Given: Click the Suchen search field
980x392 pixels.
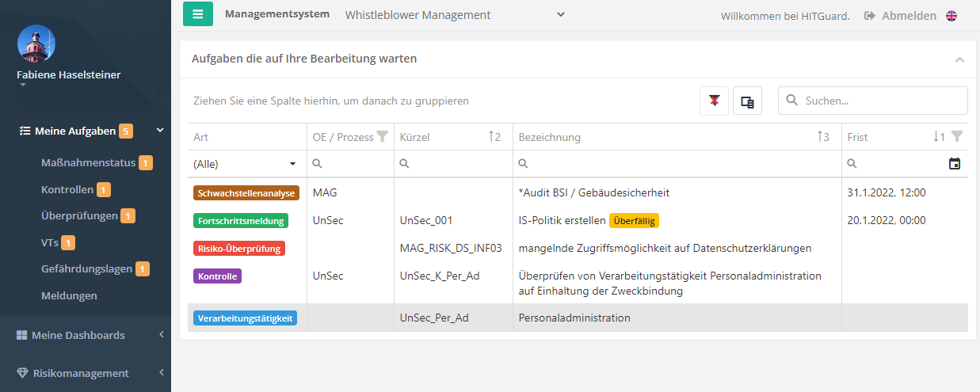Looking at the screenshot, I should (881, 101).
